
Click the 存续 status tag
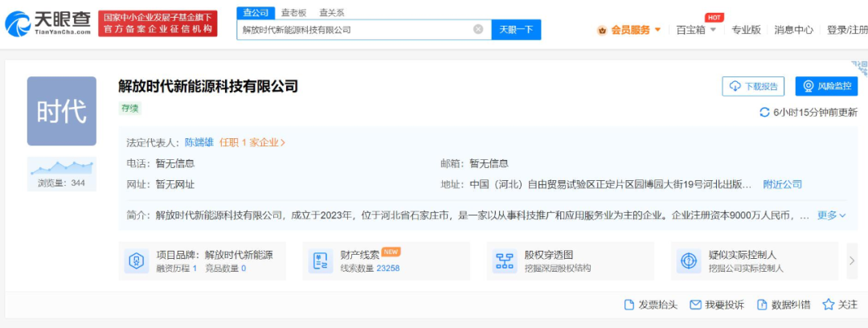click(129, 109)
